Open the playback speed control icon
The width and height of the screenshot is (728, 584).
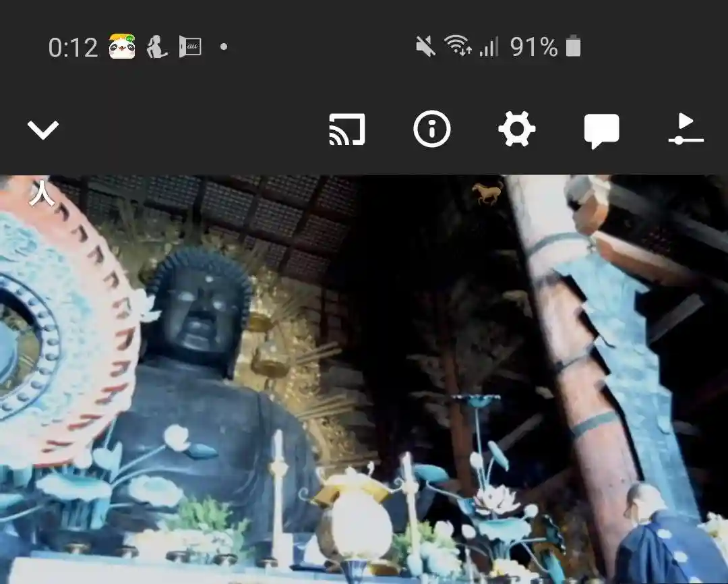[686, 129]
